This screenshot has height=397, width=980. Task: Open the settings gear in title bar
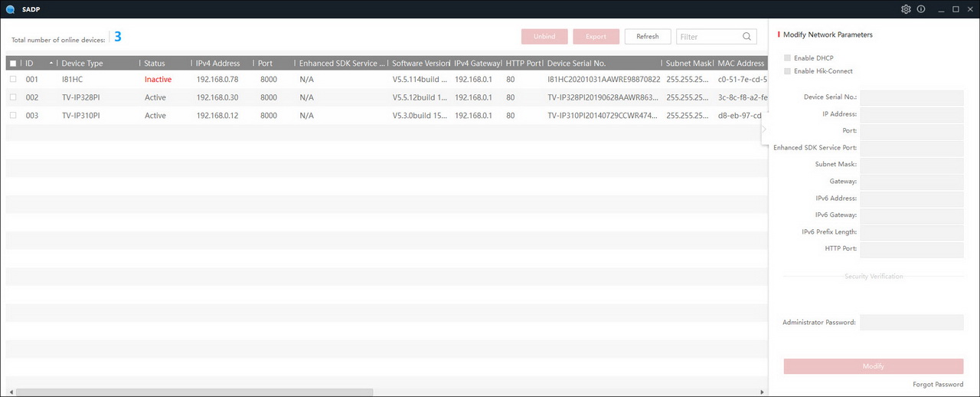click(x=906, y=9)
